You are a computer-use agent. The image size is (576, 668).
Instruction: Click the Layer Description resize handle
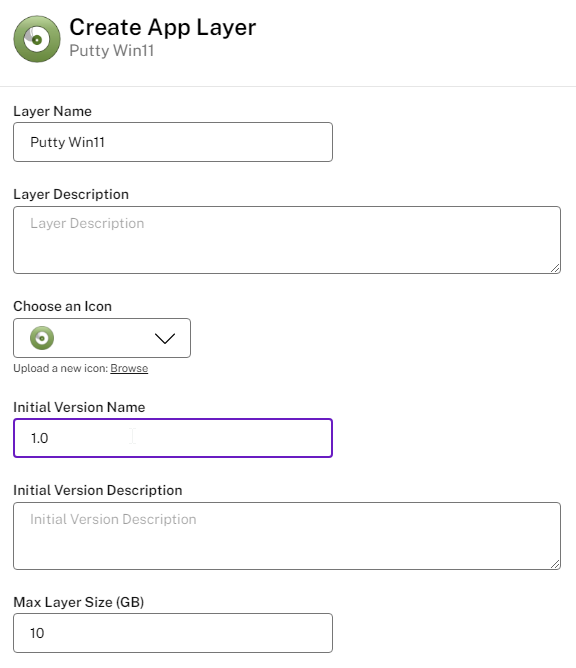[x=555, y=268]
